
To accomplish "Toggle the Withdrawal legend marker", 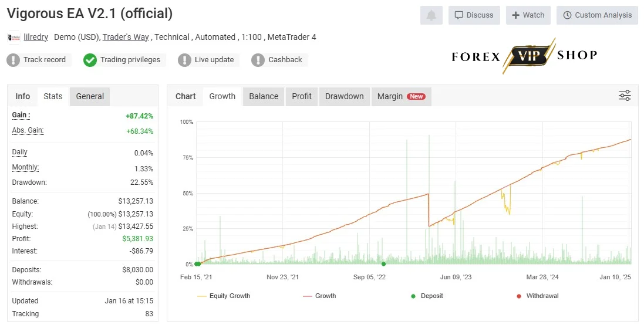I will click(x=538, y=296).
